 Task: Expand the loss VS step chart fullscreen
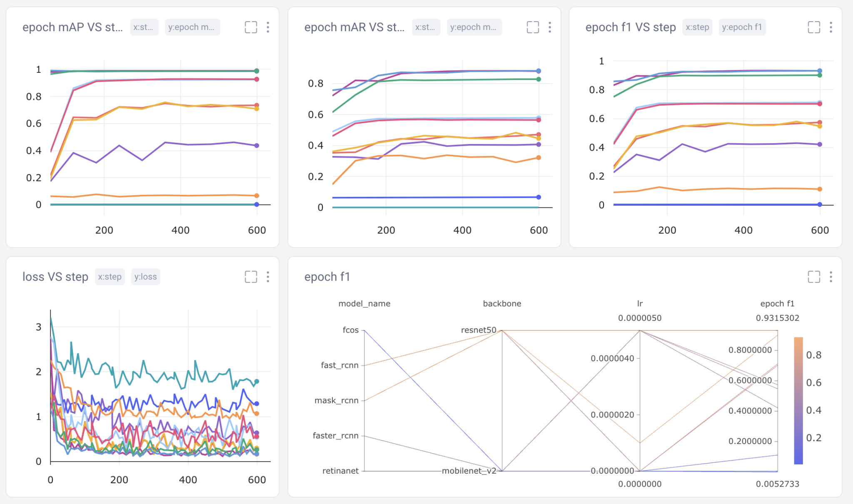click(252, 276)
